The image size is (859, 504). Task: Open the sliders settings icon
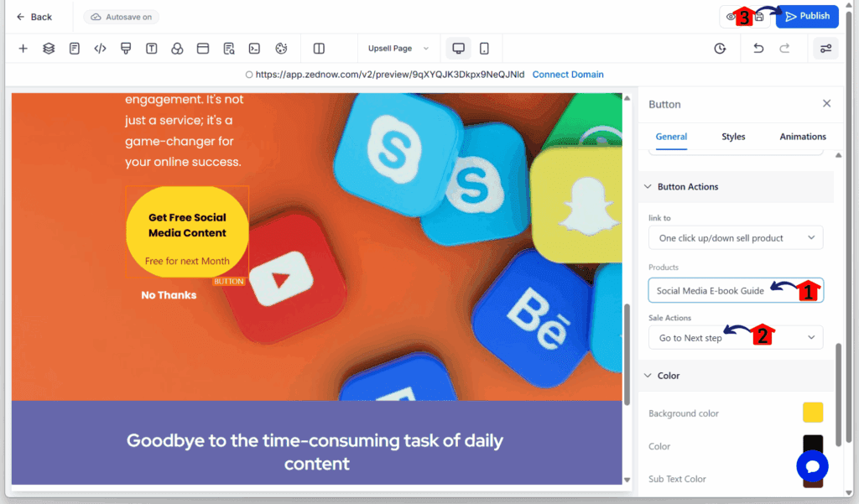[825, 48]
